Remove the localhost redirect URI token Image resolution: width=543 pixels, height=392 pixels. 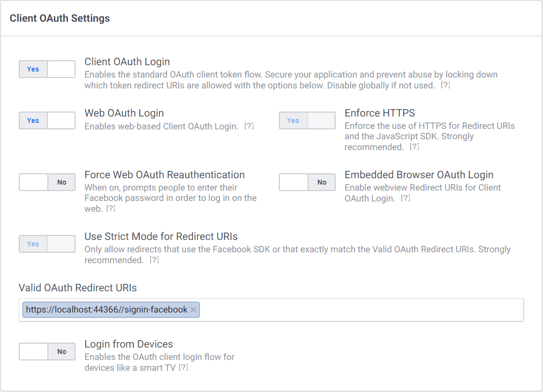coord(193,310)
